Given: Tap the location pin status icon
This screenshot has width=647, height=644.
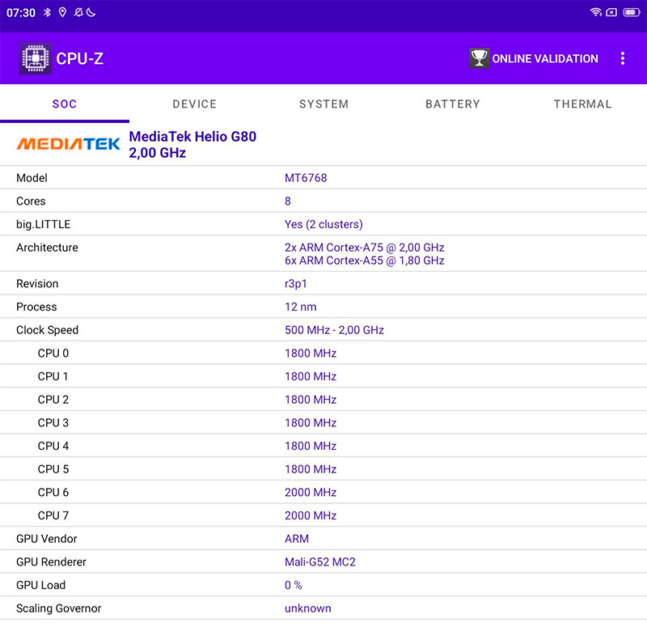Looking at the screenshot, I should pos(61,12).
